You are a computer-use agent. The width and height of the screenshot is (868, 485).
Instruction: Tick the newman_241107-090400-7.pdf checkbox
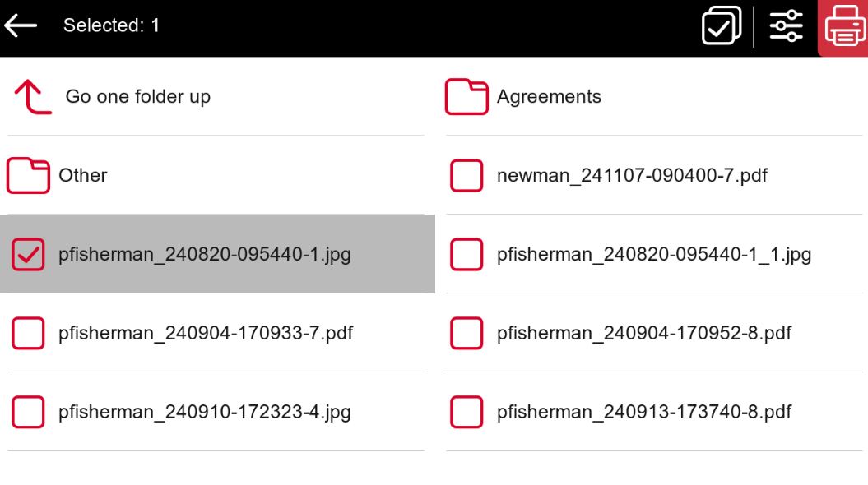tap(466, 176)
